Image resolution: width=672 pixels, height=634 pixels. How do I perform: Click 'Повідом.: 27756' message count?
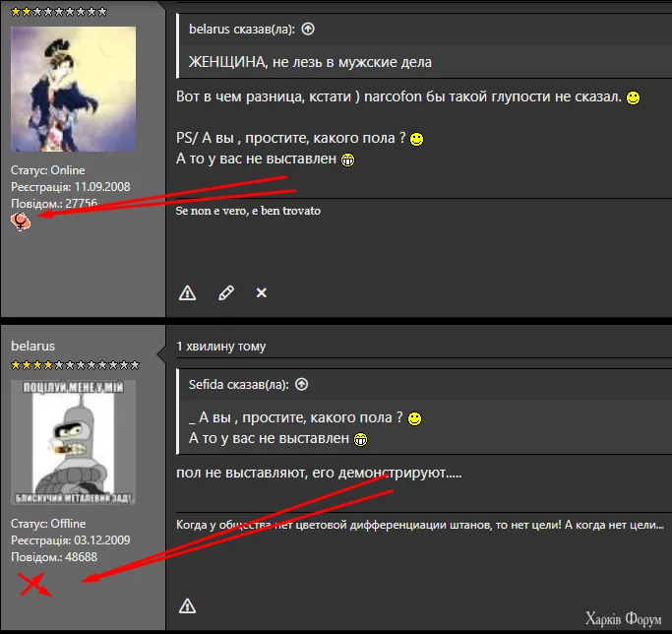[54, 204]
